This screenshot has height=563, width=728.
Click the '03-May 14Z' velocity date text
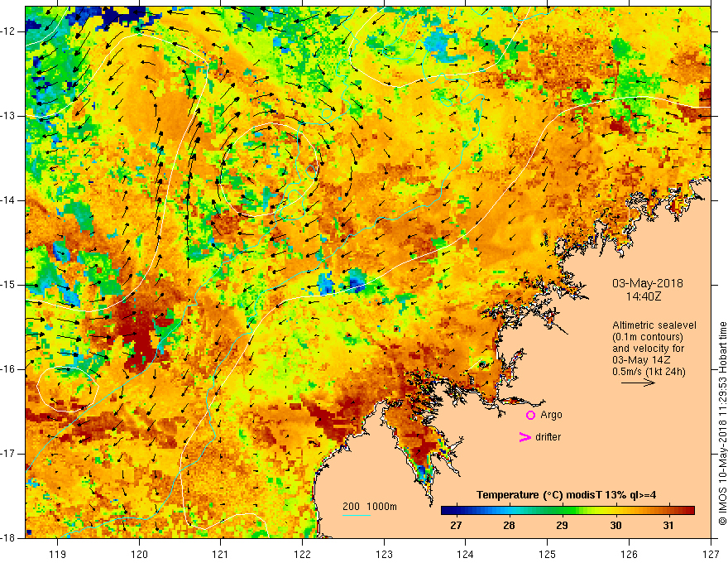[x=640, y=360]
